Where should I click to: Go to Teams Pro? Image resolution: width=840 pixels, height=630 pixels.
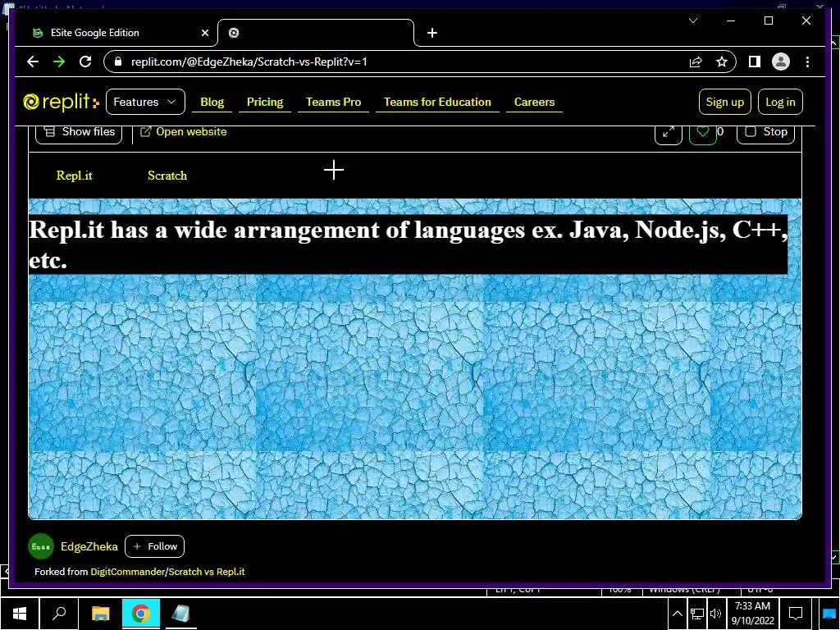coord(333,102)
